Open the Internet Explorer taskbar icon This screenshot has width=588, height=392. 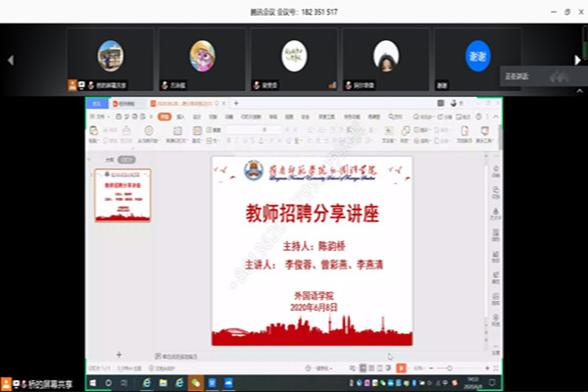[149, 381]
